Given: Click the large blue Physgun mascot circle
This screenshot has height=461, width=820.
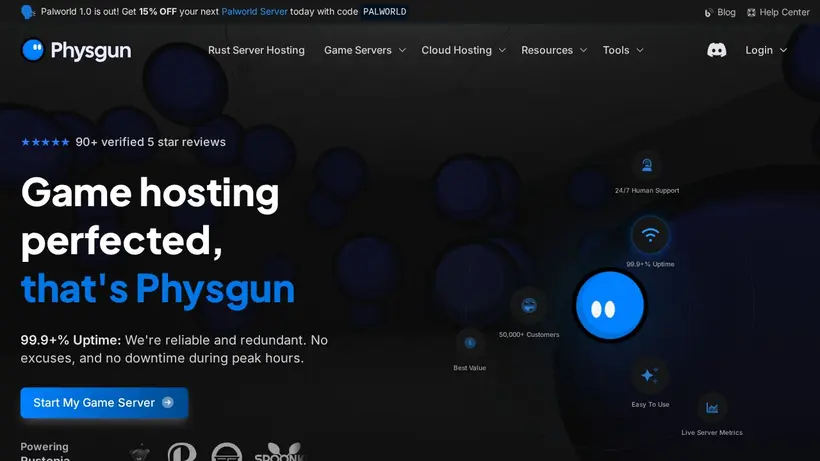Looking at the screenshot, I should (x=610, y=306).
